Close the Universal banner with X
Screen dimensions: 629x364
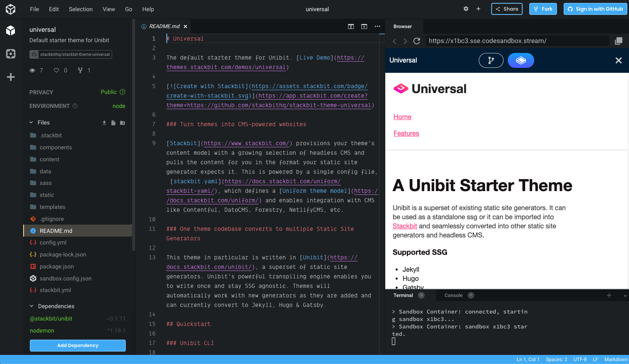click(x=619, y=60)
